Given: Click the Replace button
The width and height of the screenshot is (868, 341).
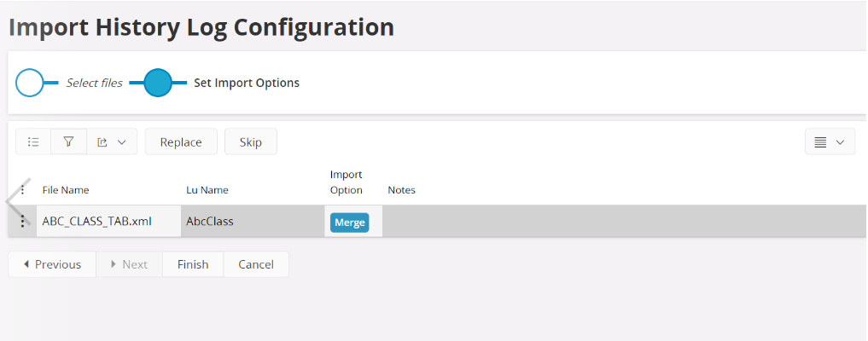Looking at the screenshot, I should point(181,142).
